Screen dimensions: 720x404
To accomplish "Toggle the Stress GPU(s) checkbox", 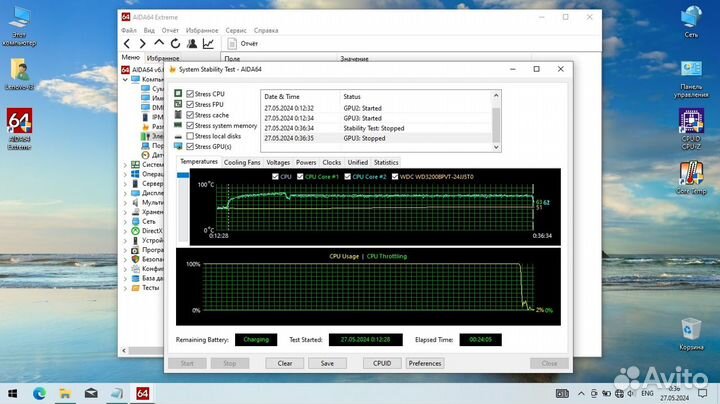I will coord(190,146).
